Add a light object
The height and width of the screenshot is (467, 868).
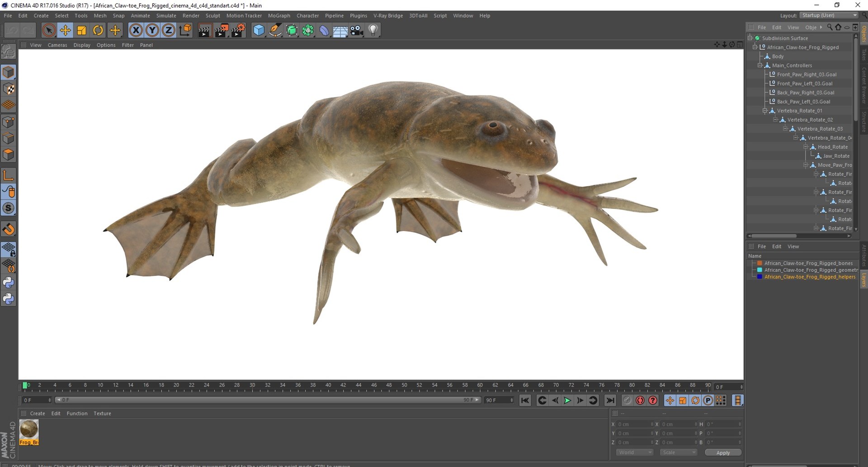pos(373,30)
